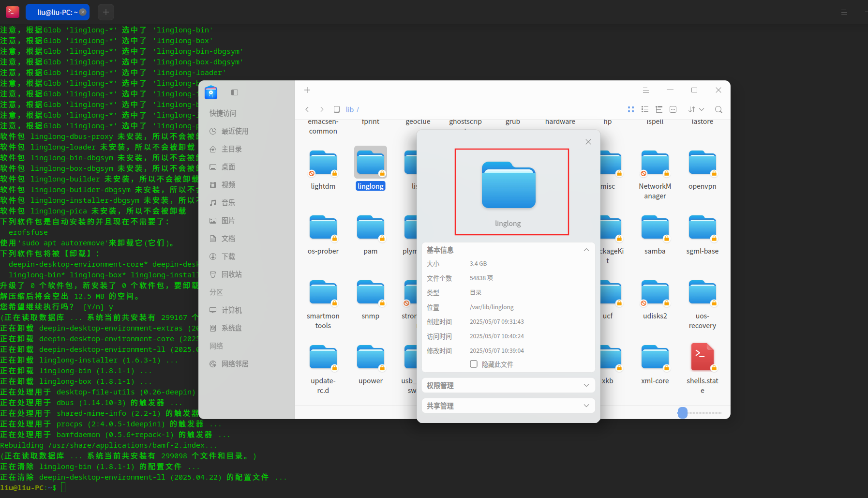Open the pam folder

pyautogui.click(x=370, y=228)
